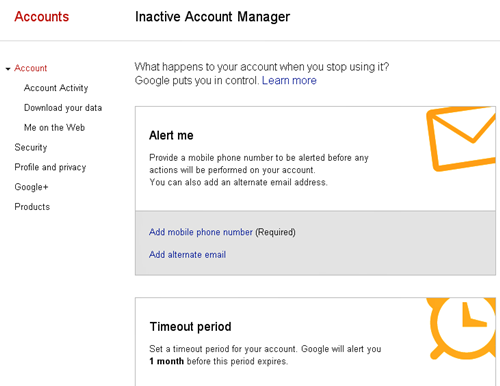This screenshot has height=386, width=500.
Task: Click the orange envelope icon
Action: coord(461,139)
